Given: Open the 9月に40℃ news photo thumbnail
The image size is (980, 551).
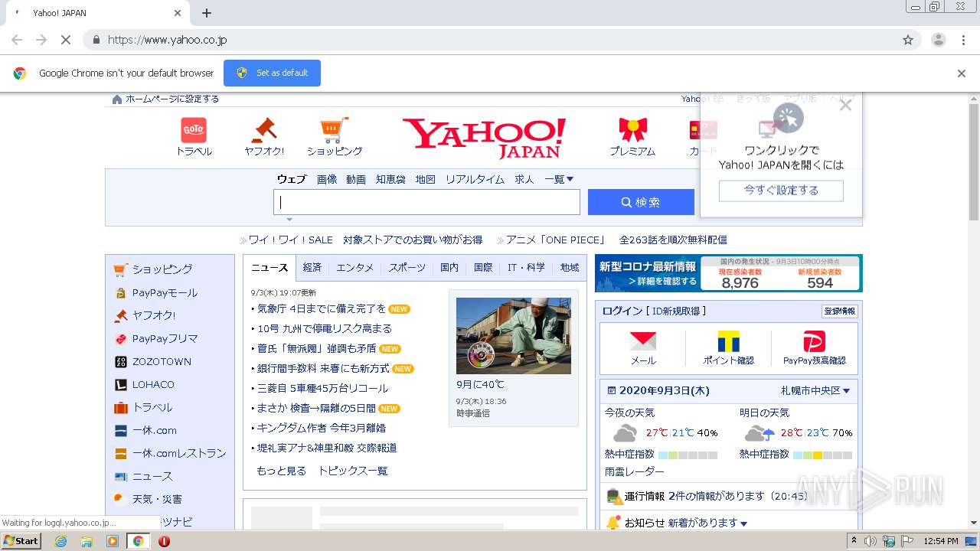Looking at the screenshot, I should (514, 336).
